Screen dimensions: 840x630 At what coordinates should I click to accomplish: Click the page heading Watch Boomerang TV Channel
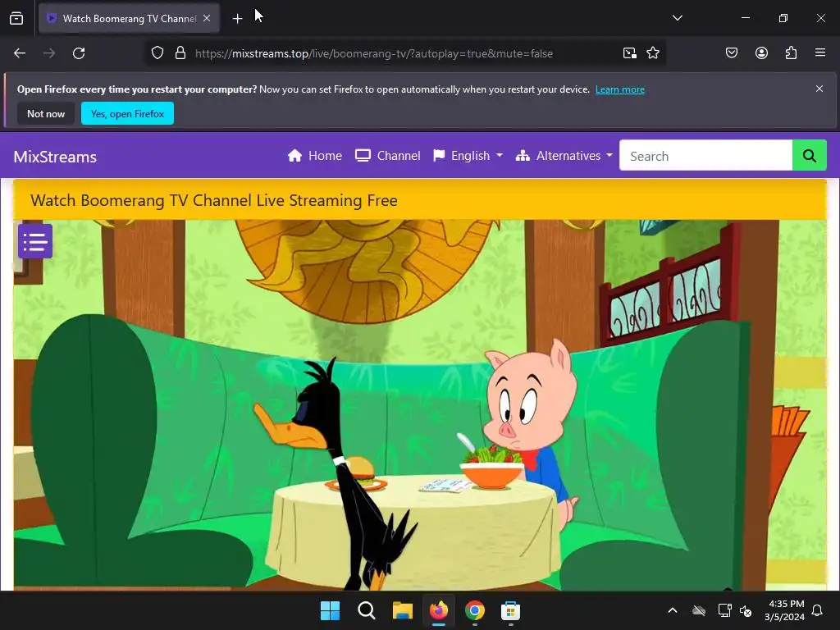tap(214, 200)
